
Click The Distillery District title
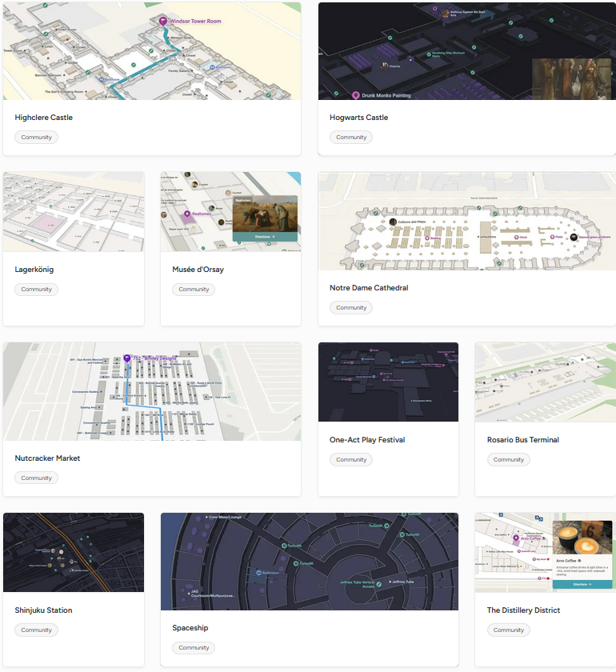[x=523, y=610]
